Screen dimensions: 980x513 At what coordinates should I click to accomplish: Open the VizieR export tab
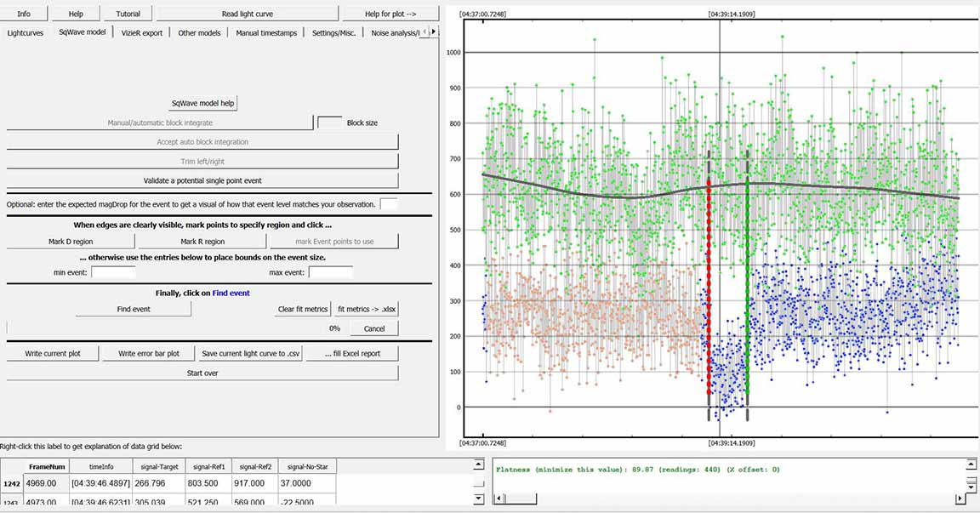click(x=142, y=32)
